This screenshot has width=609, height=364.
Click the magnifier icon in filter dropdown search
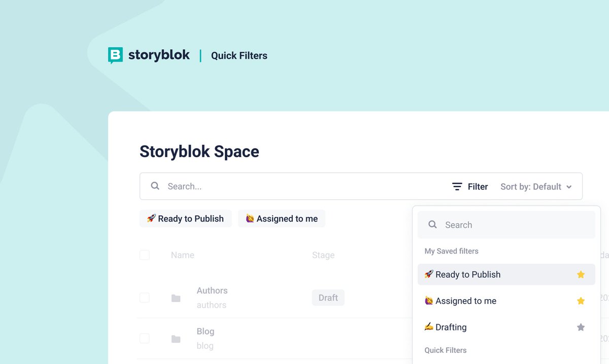(432, 225)
